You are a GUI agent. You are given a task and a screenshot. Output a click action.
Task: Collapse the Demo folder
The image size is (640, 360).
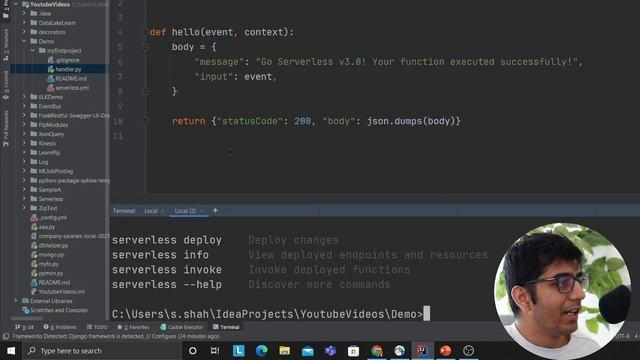[24, 41]
